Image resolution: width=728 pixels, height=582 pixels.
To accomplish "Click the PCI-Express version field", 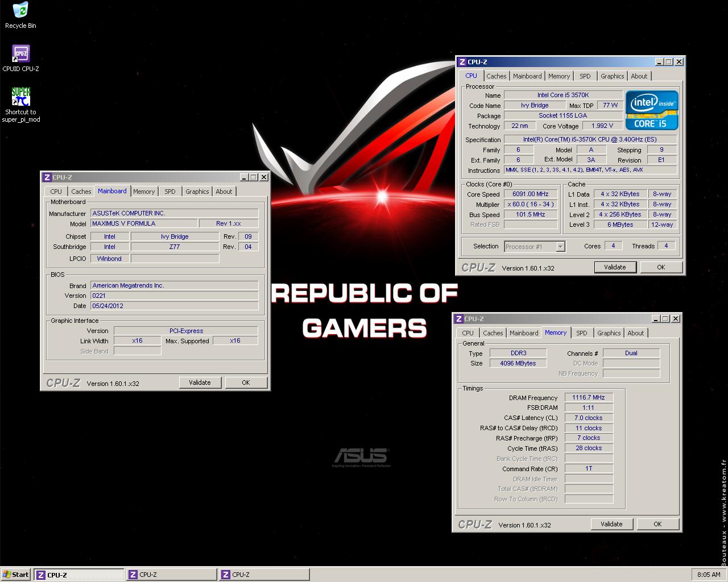I will [186, 331].
